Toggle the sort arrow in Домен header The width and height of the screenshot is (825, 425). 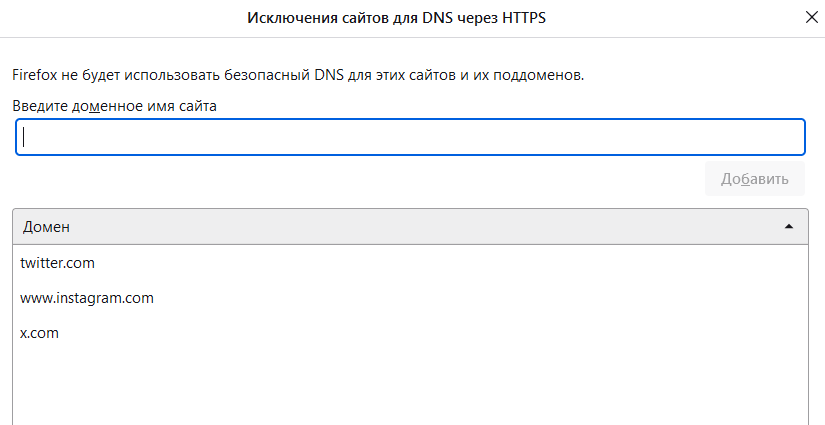[789, 227]
